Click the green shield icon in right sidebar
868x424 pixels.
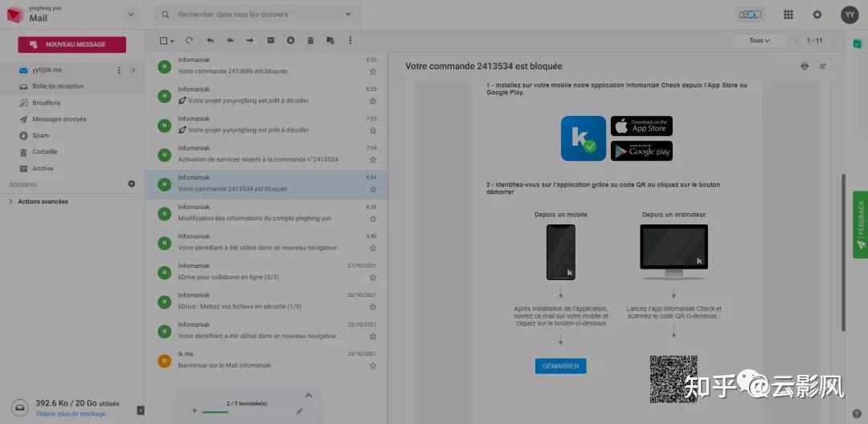coord(857,43)
